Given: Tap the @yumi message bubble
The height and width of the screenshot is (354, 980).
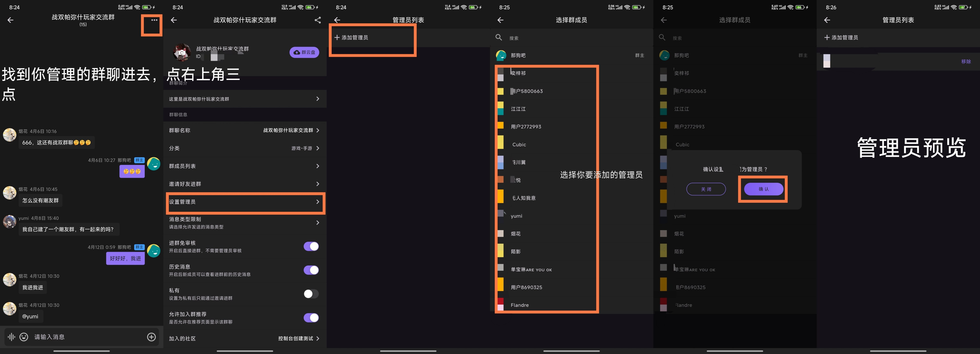Looking at the screenshot, I should 31,316.
